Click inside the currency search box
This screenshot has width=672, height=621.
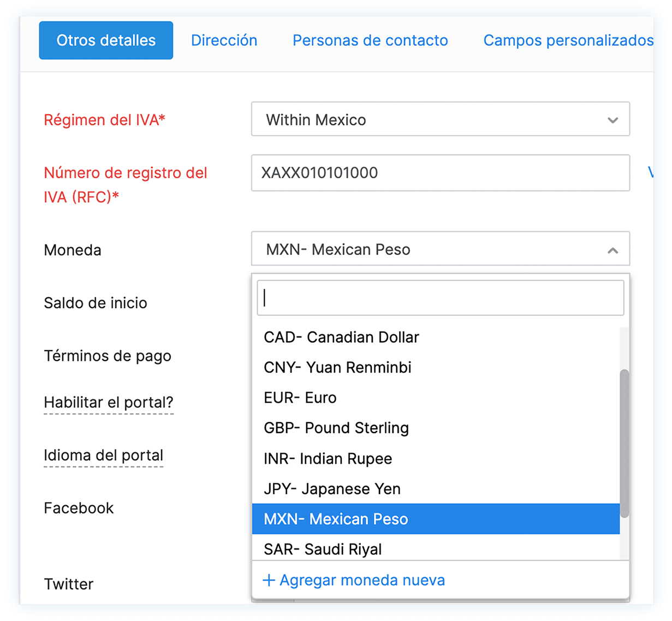pyautogui.click(x=440, y=297)
